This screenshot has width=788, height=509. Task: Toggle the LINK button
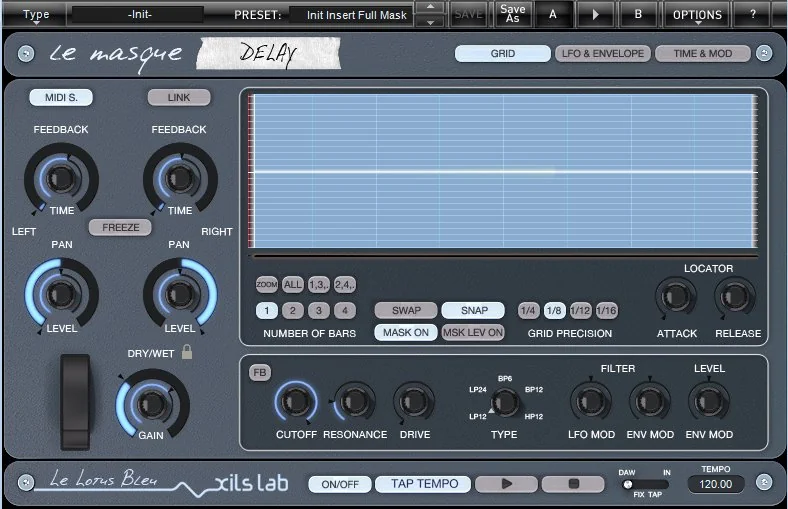[x=179, y=97]
